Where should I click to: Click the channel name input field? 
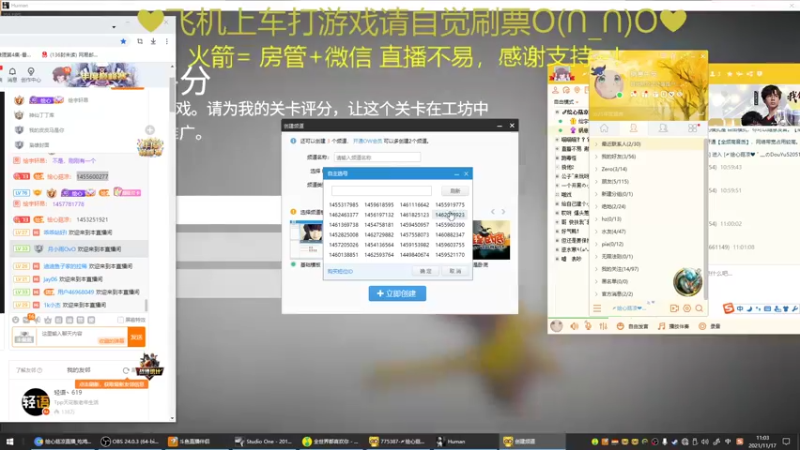377,157
